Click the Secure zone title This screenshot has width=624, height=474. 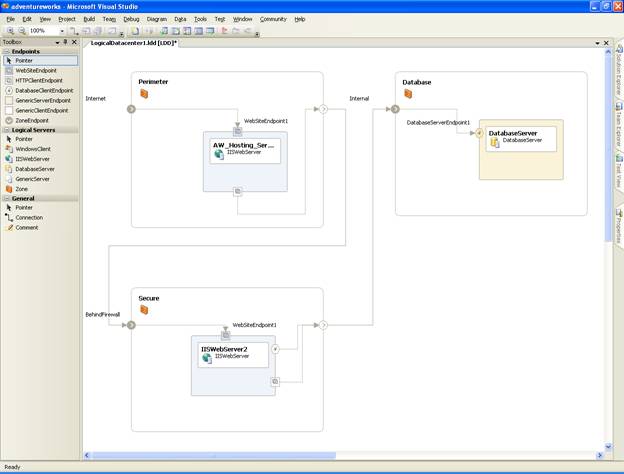149,298
